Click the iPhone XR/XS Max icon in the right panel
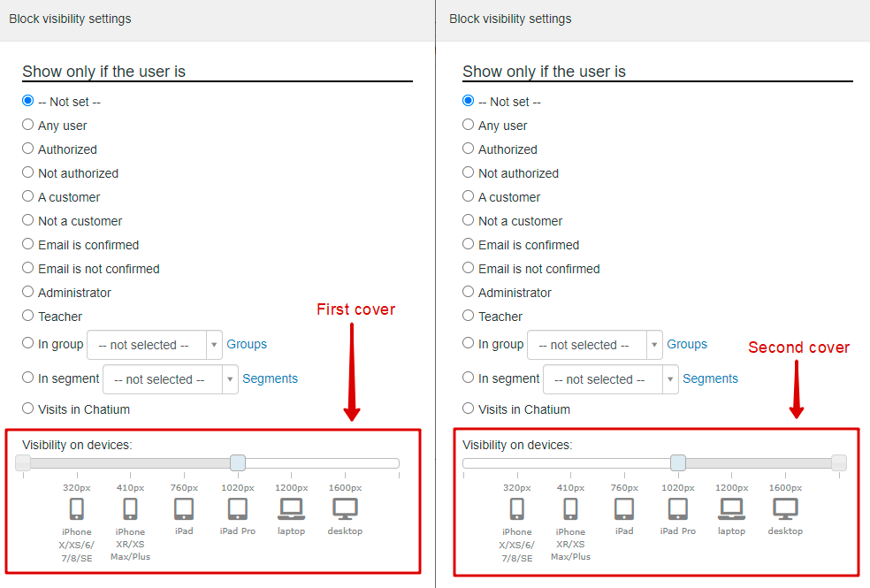 point(570,508)
